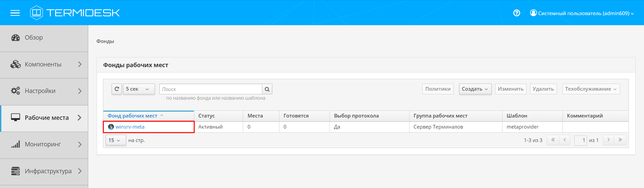Screen dimensions: 644x188
Task: Click the Компоненты cubes icon
Action: tap(15, 64)
